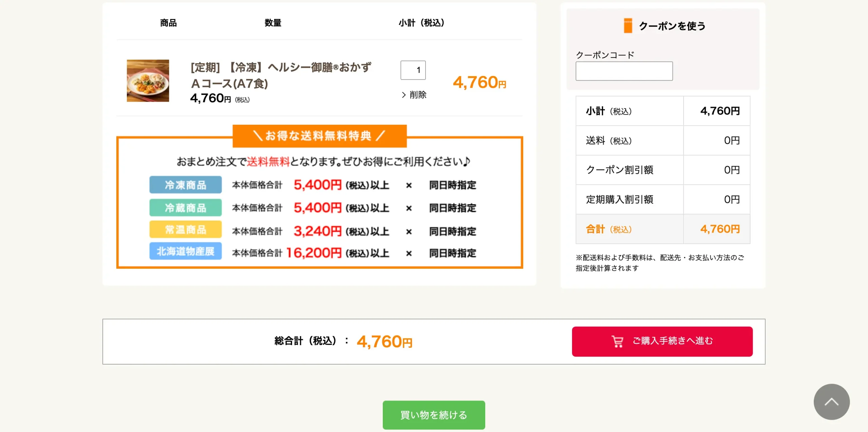This screenshot has height=432, width=868.
Task: Click the arrow beside 削除
Action: pos(403,95)
